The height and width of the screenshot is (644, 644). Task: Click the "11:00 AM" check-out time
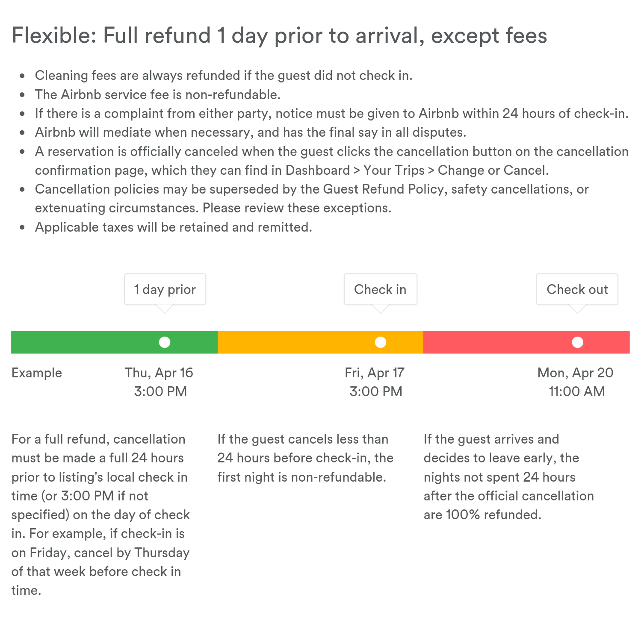click(x=576, y=391)
